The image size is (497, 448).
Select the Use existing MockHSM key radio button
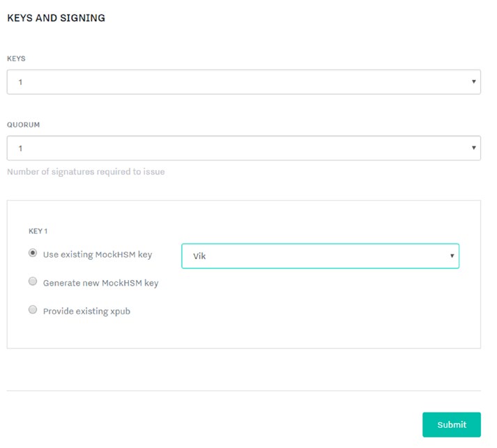33,254
